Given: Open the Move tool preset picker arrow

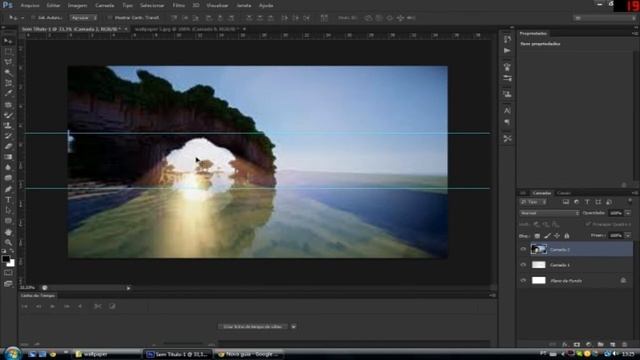Looking at the screenshot, I should click(x=22, y=18).
